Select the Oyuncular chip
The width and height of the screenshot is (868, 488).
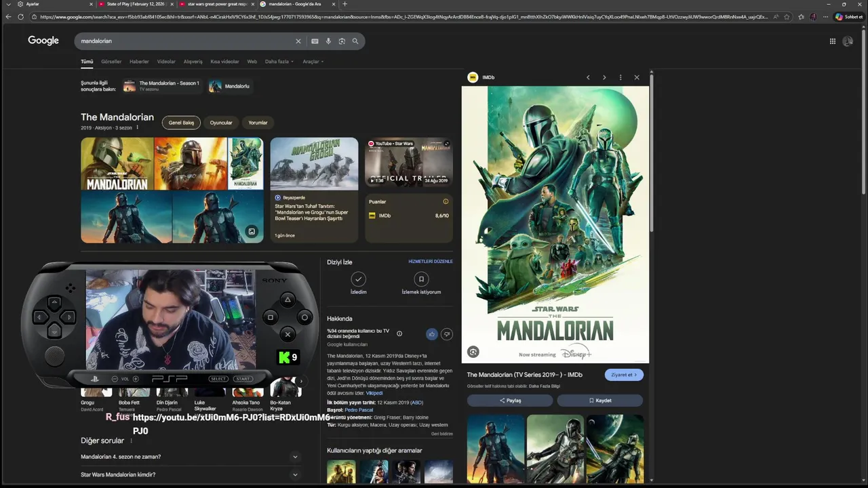[221, 123]
